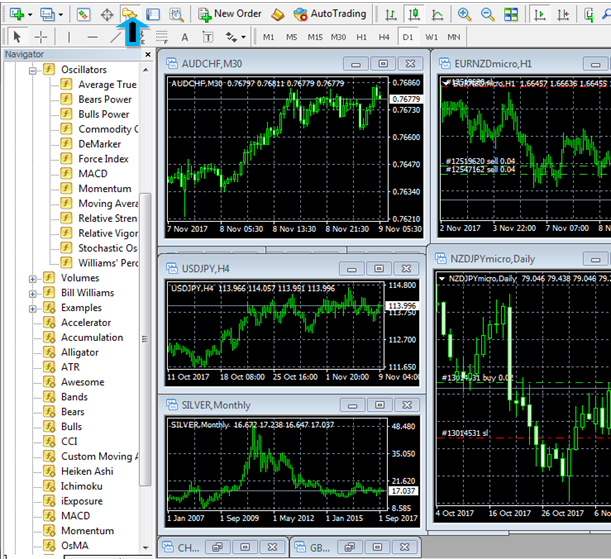Click the Zoom In magnifier icon
Screen dimensions: 611x559
click(464, 14)
